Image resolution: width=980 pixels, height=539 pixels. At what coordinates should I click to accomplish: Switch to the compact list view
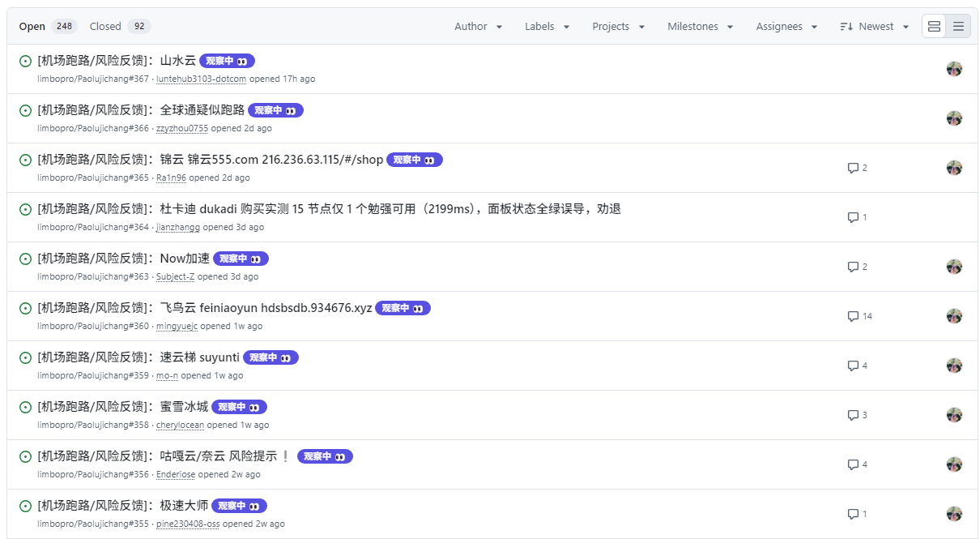click(x=958, y=27)
